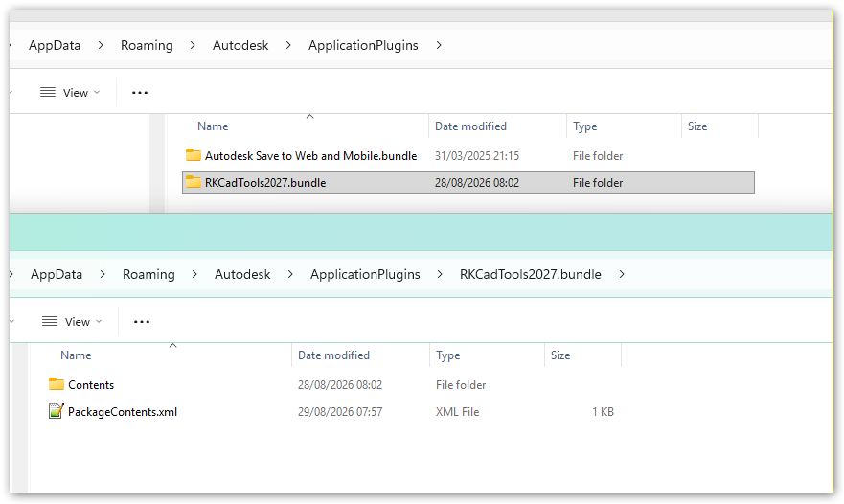Image resolution: width=844 pixels, height=504 pixels.
Task: Open the View dropdown in the upper window
Action: coord(70,93)
